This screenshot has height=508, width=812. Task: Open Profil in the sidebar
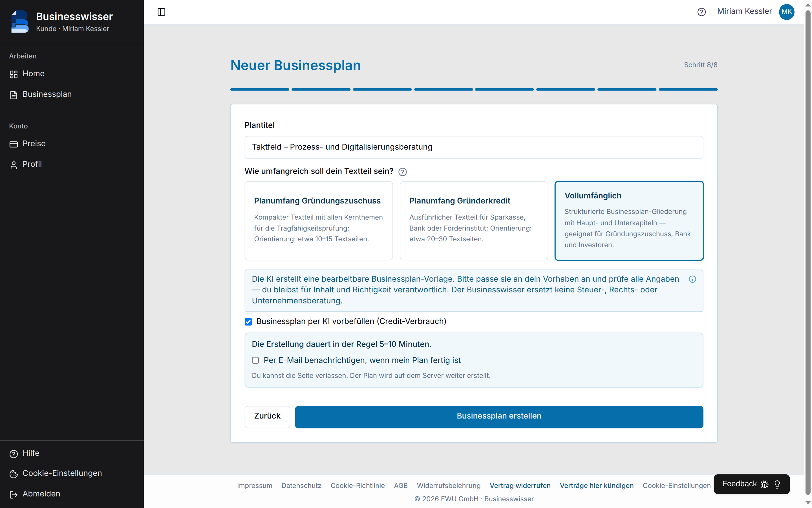click(72, 164)
